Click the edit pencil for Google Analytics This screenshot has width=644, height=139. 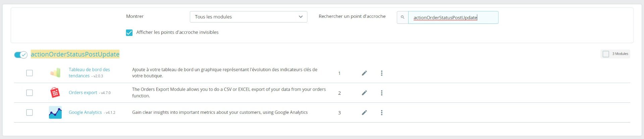tap(364, 113)
